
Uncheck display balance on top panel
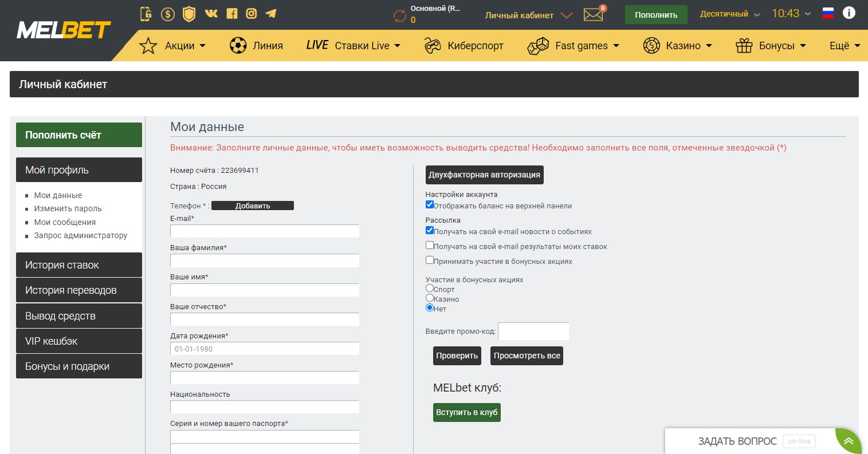430,205
